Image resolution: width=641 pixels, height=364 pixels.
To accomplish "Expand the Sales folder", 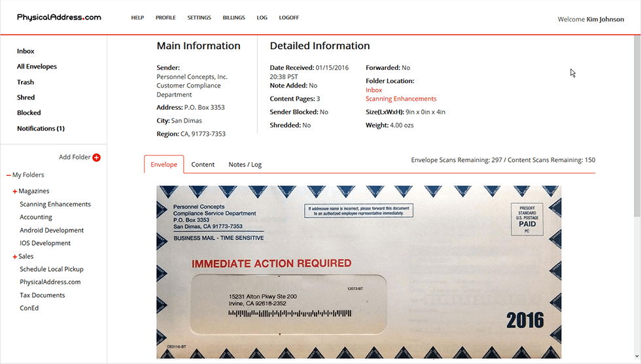I will (x=14, y=257).
